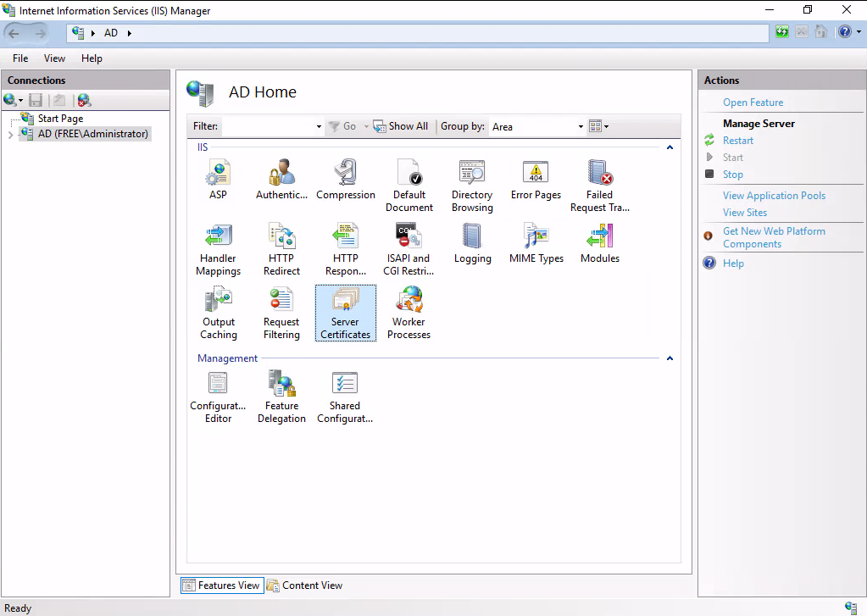Click Get New Web Platform Components
Image resolution: width=867 pixels, height=616 pixels.
pyautogui.click(x=774, y=238)
